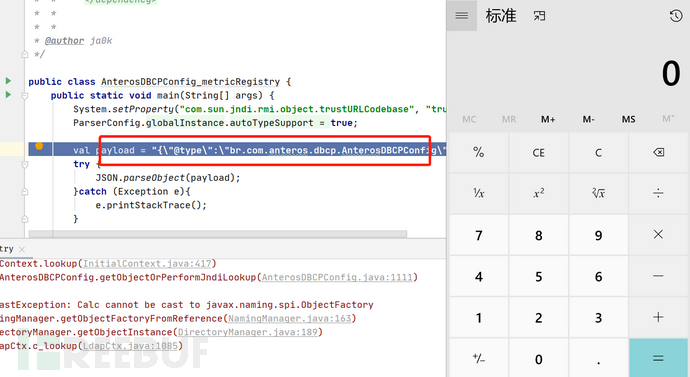Click the M+ memory add button

pyautogui.click(x=548, y=119)
